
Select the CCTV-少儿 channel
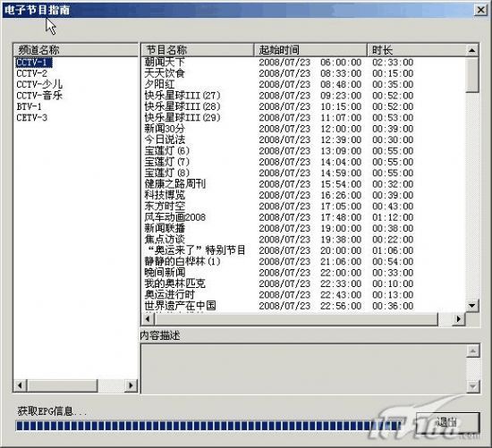(x=39, y=84)
